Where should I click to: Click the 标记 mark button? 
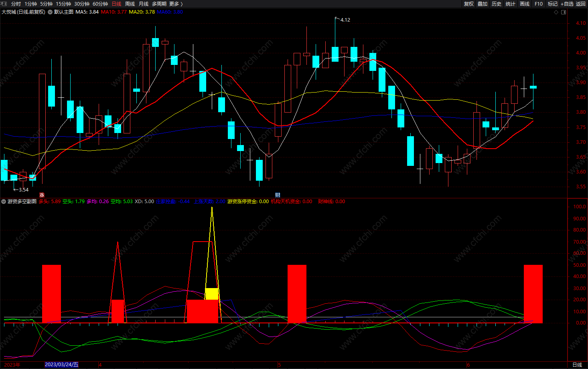coord(553,4)
